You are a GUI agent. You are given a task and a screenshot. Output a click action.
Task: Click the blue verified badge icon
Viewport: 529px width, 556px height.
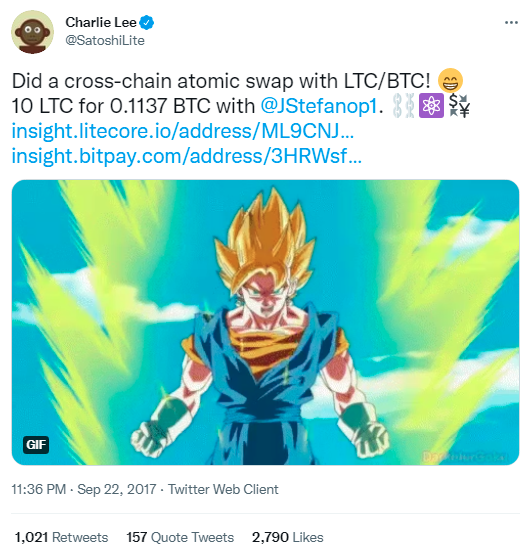click(x=146, y=22)
